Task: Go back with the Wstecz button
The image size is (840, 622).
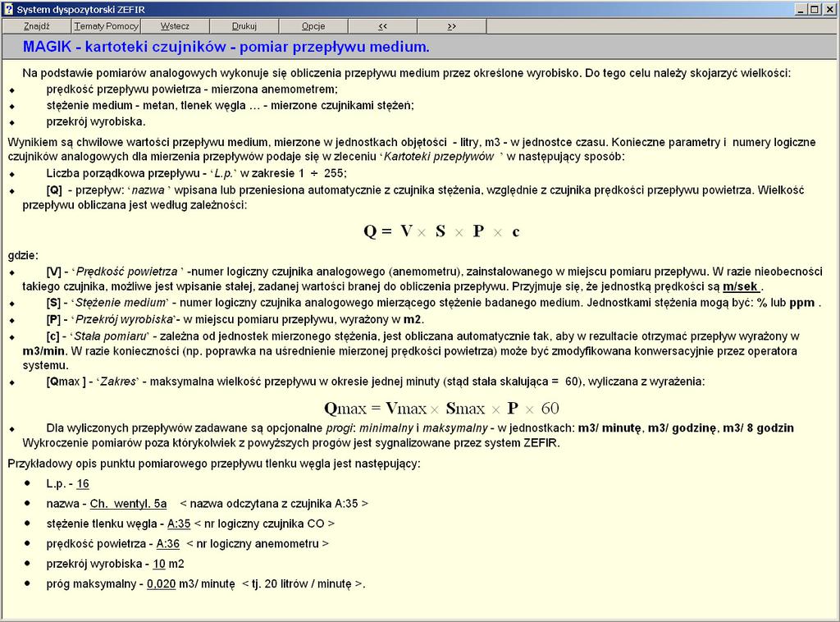Action: click(x=175, y=26)
